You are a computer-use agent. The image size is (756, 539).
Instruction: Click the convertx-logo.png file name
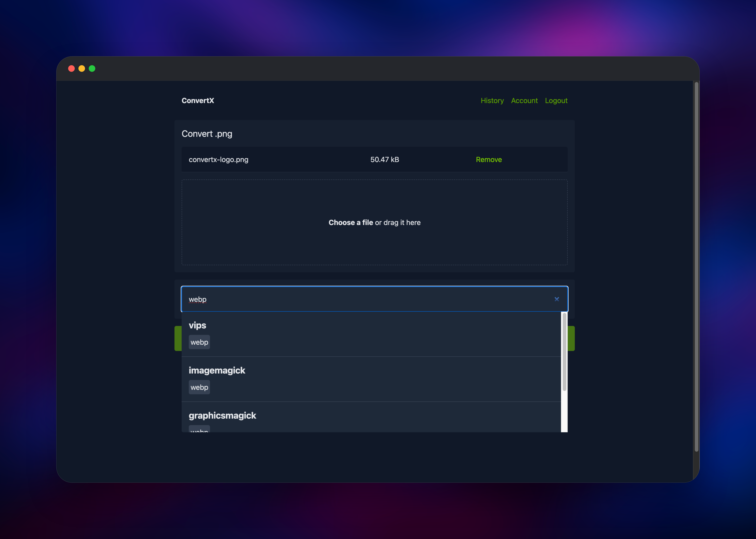click(218, 160)
